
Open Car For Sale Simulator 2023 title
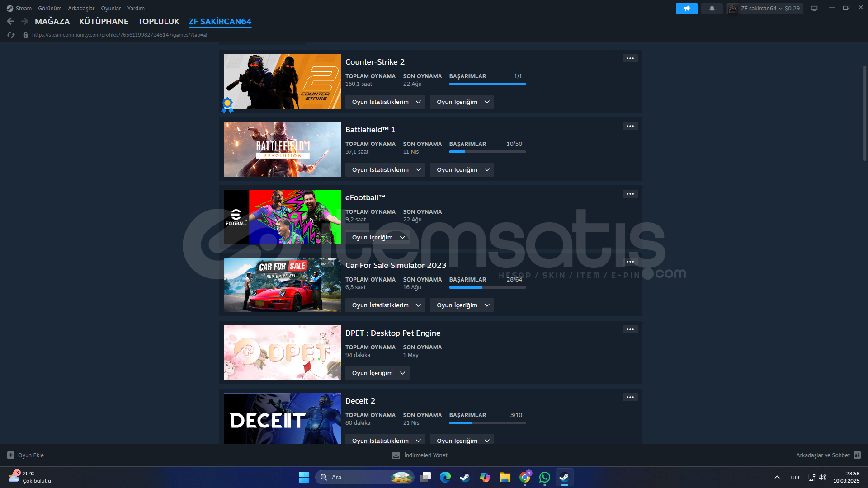pyautogui.click(x=396, y=265)
